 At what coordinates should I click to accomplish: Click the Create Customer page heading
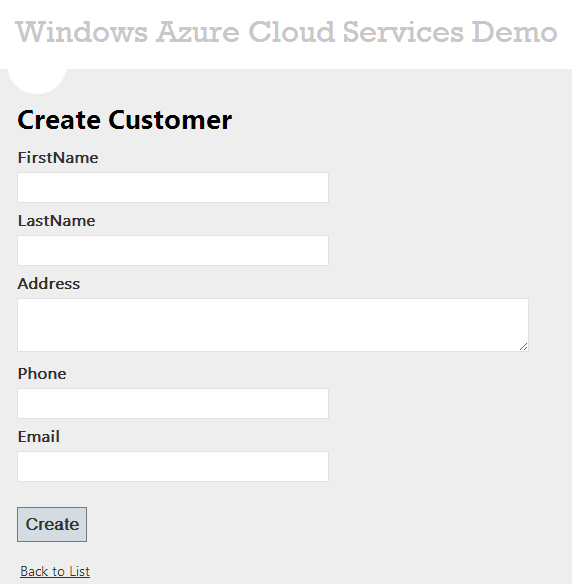tap(124, 120)
